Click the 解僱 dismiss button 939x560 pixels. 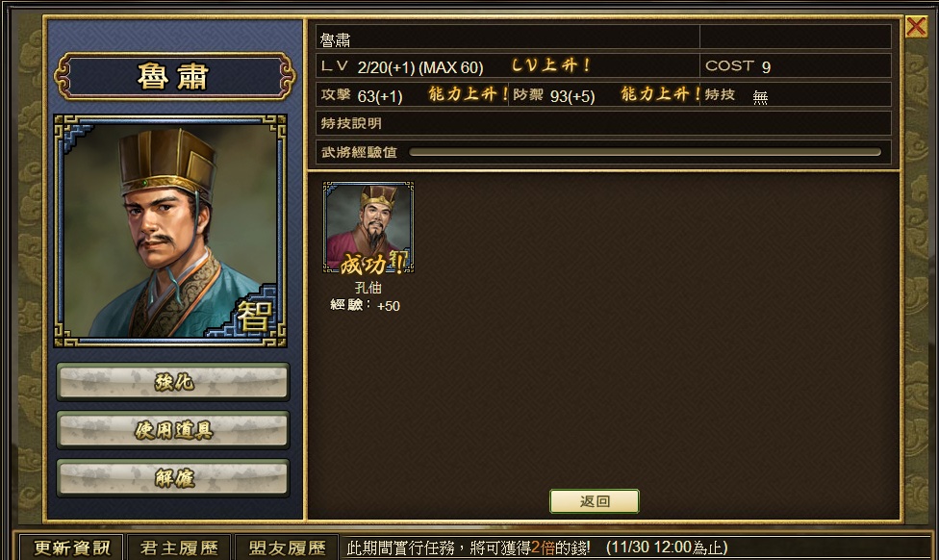(173, 478)
